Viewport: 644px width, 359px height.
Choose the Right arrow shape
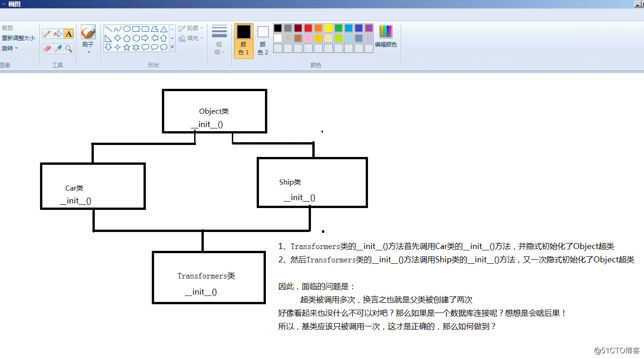[x=145, y=38]
